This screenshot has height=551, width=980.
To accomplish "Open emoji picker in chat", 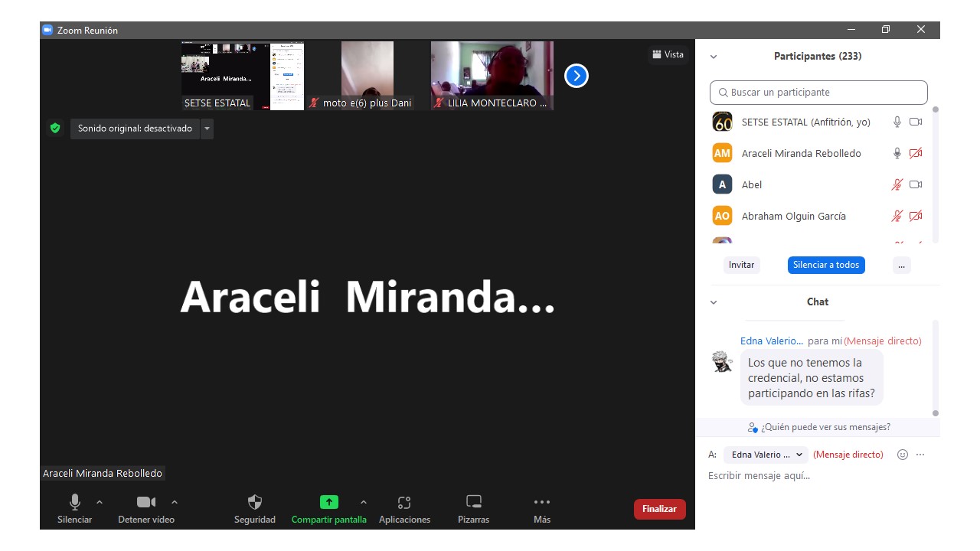I will [x=903, y=455].
